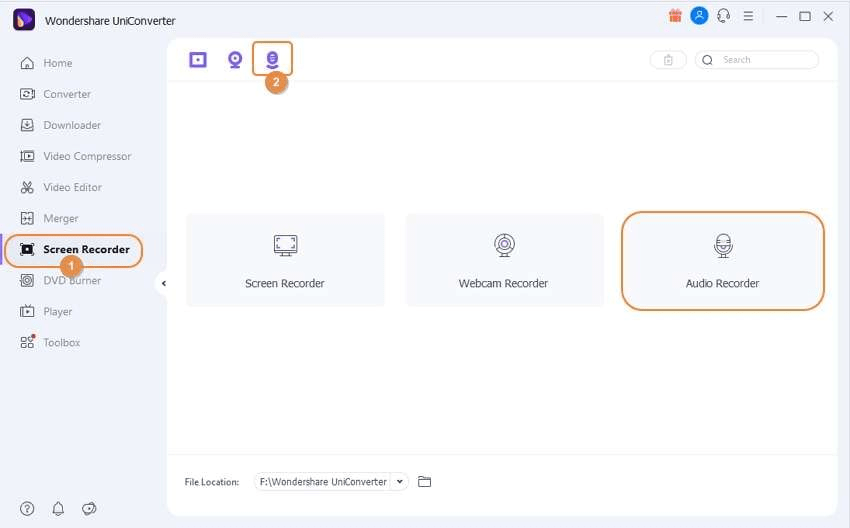Focus the Search input field
This screenshot has width=850, height=528.
click(x=757, y=60)
